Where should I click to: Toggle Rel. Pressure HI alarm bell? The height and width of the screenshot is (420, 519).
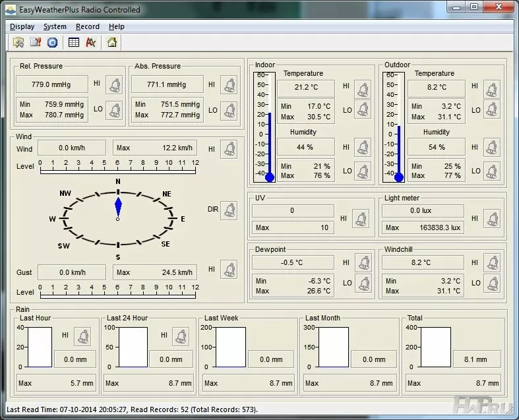(115, 85)
